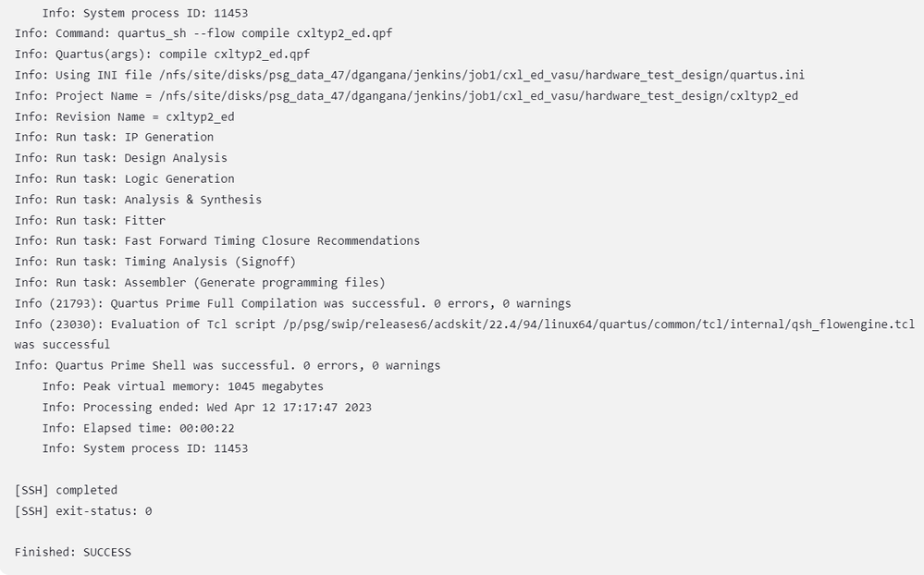Click the 'Quartus Prime Shell was successful' line

coord(228,365)
